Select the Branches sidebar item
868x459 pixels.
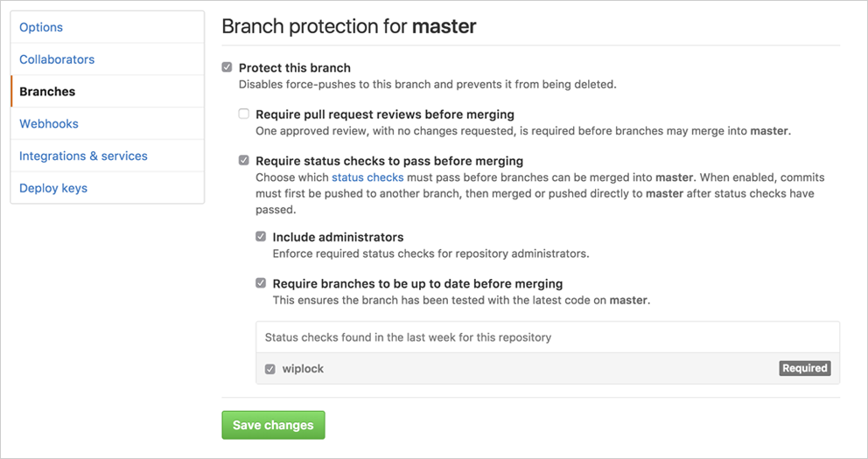click(x=47, y=92)
